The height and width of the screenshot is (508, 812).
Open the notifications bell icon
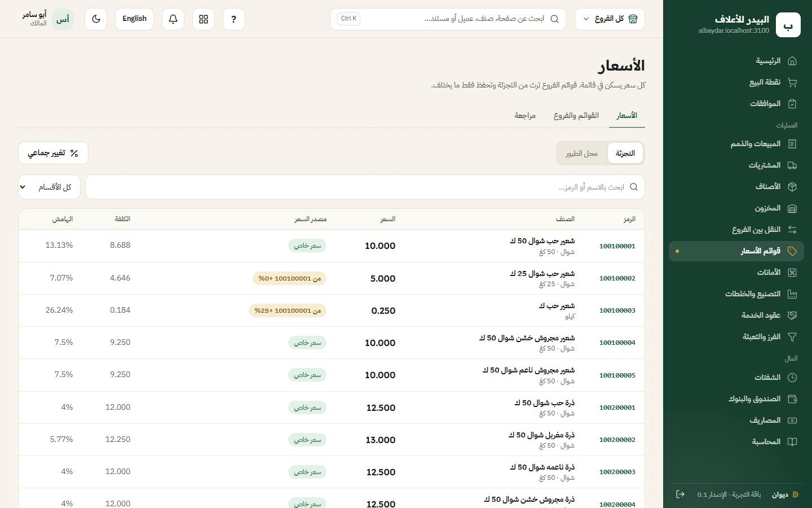pyautogui.click(x=173, y=19)
